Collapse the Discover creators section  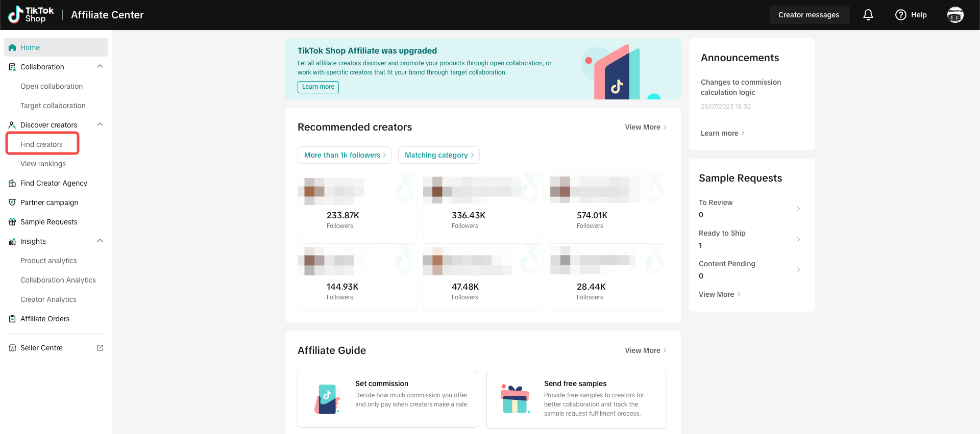[100, 124]
